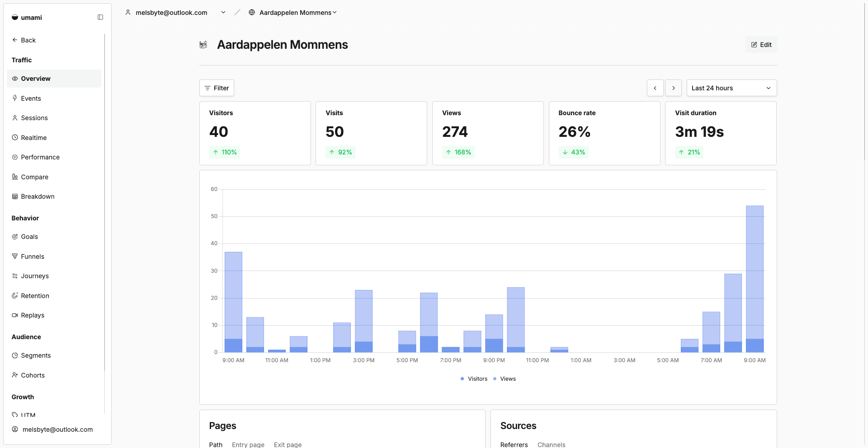Open Replays via the camera icon
868x448 pixels.
click(x=15, y=315)
